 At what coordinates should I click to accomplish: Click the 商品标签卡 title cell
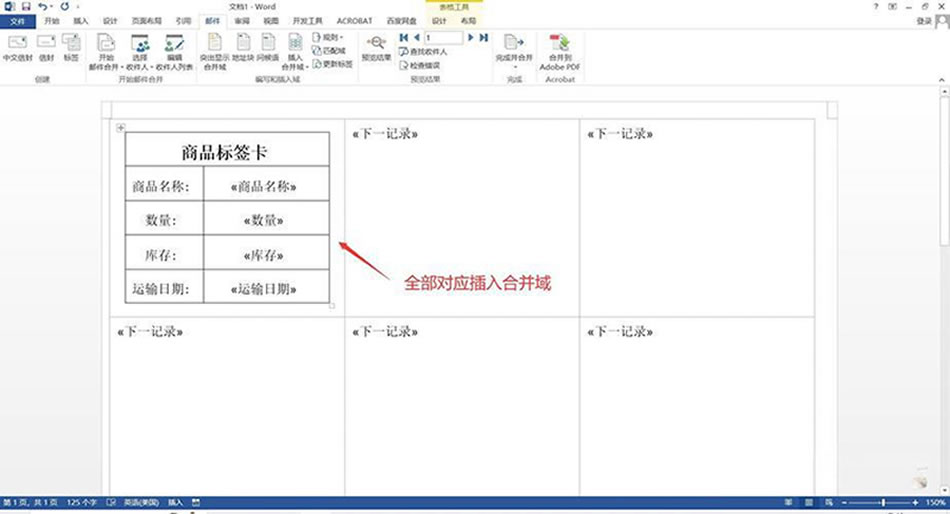pyautogui.click(x=227, y=149)
